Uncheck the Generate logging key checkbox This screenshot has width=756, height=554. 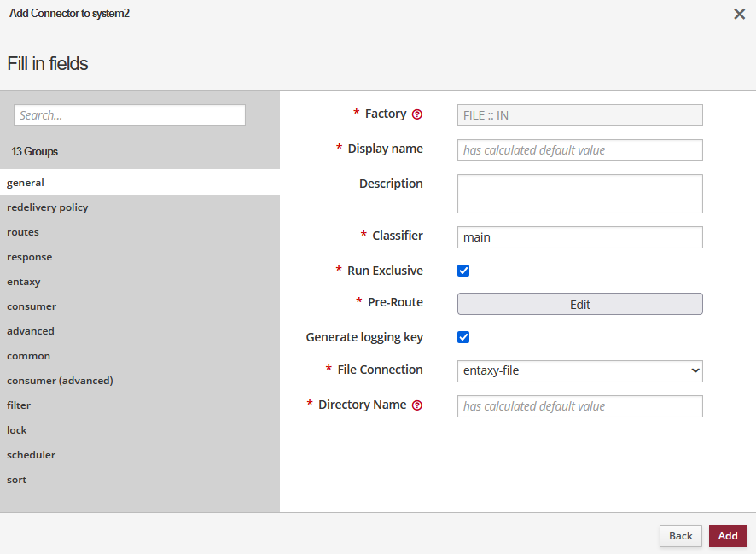tap(463, 337)
